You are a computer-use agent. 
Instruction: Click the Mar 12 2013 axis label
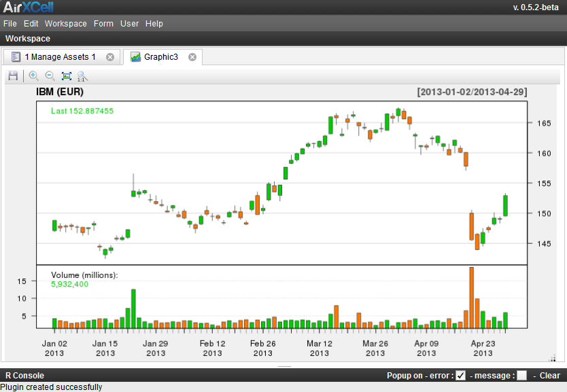point(320,349)
